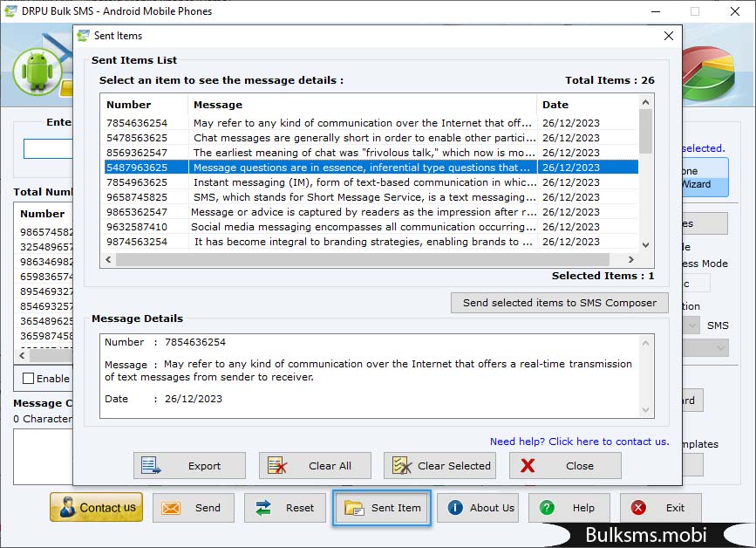
Task: Click the red X icon on Close button
Action: coord(528,465)
